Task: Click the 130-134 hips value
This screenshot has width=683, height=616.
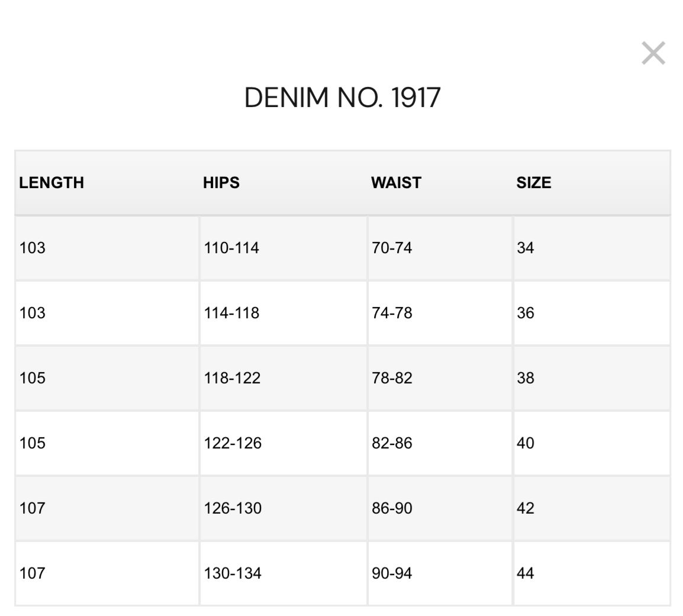Action: tap(233, 573)
